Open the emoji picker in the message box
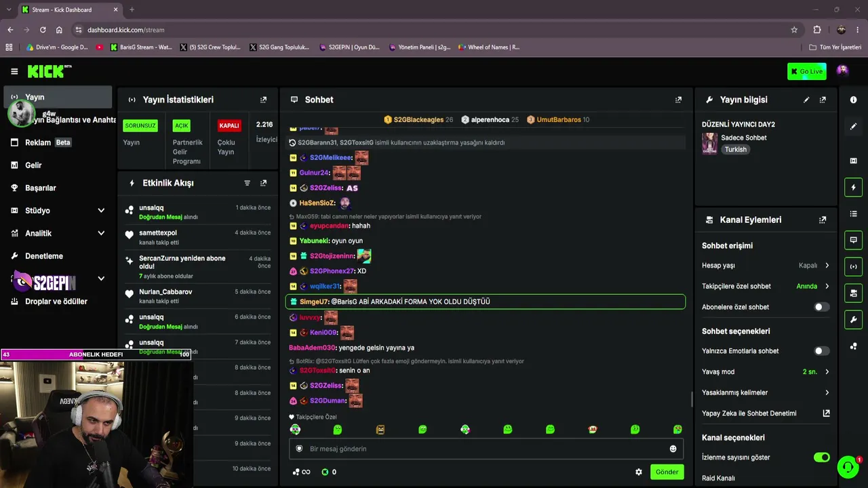Viewport: 868px width, 488px height. point(673,449)
